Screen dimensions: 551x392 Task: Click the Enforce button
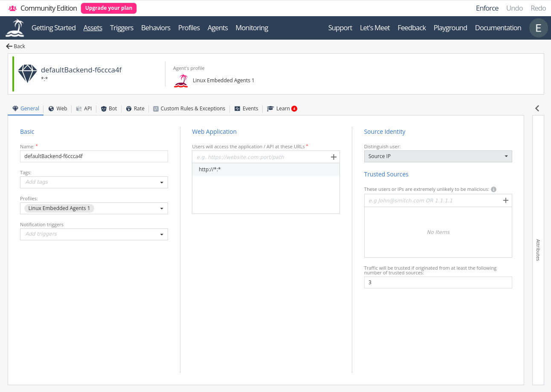(487, 8)
